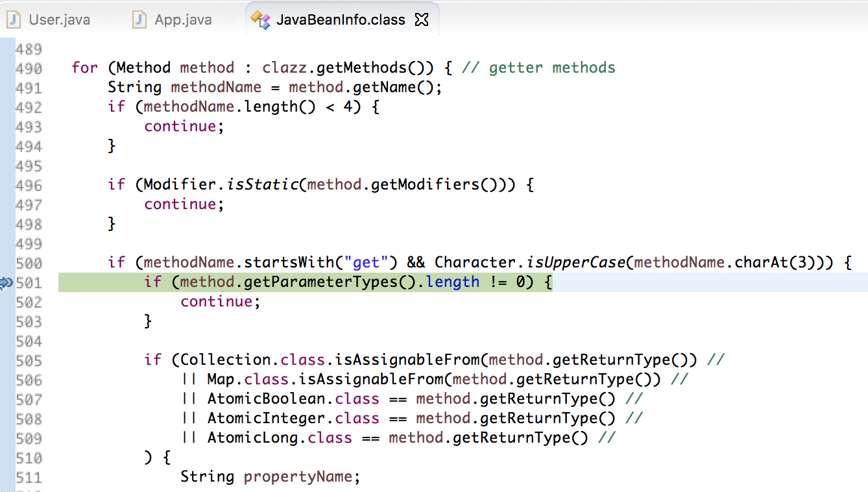Click the JavaBeanInfo.class class-file icon
The image size is (868, 492).
click(260, 20)
